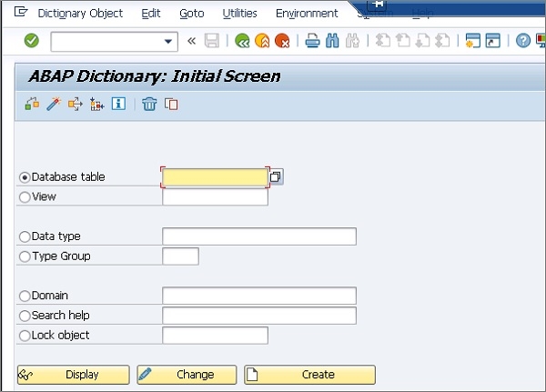Click the Where-Used List icon
Viewport: 546px width, 392px height.
(76, 104)
